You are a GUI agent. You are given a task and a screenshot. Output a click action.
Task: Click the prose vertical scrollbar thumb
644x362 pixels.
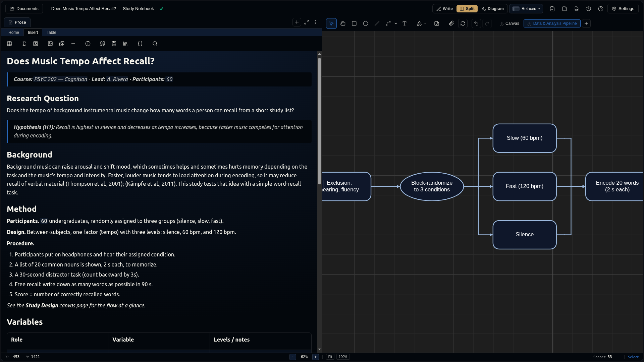(x=319, y=121)
